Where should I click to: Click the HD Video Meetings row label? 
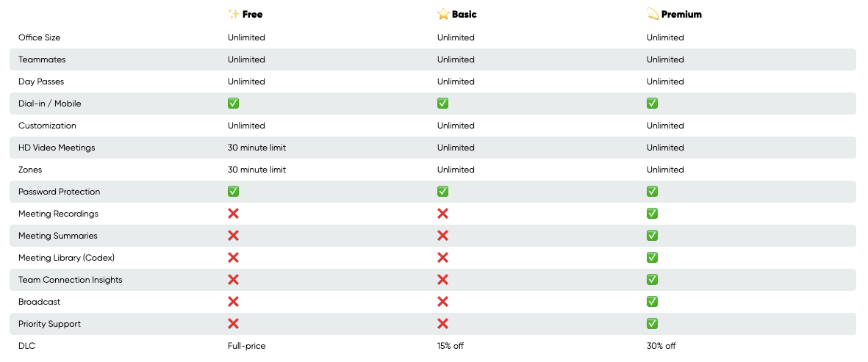pyautogui.click(x=57, y=148)
